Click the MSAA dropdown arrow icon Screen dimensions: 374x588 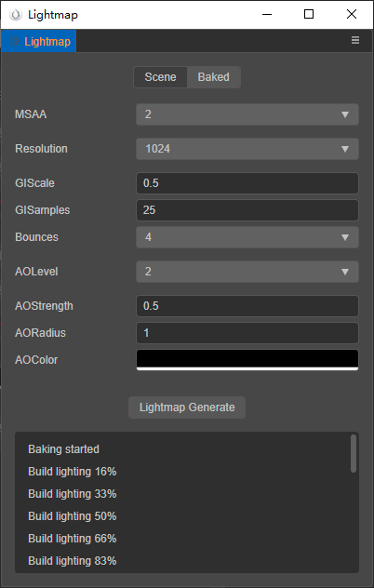tap(345, 114)
